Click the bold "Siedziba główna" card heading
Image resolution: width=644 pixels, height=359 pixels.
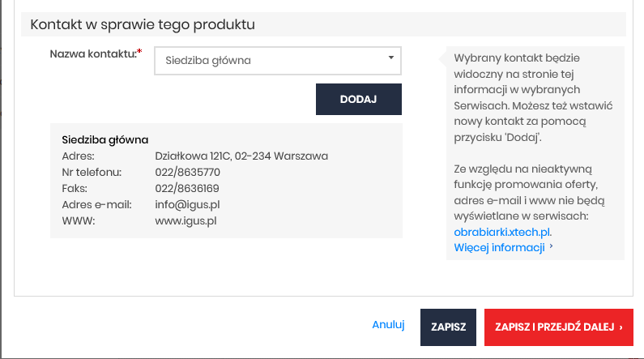105,139
